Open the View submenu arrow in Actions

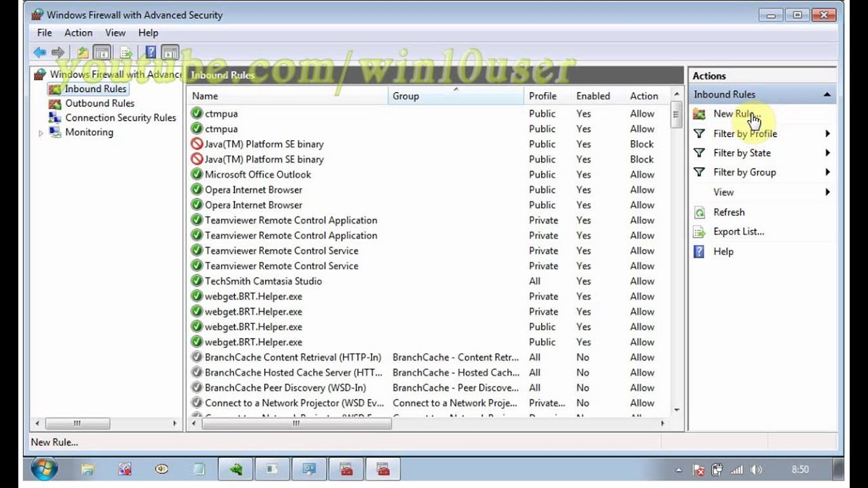coord(827,192)
